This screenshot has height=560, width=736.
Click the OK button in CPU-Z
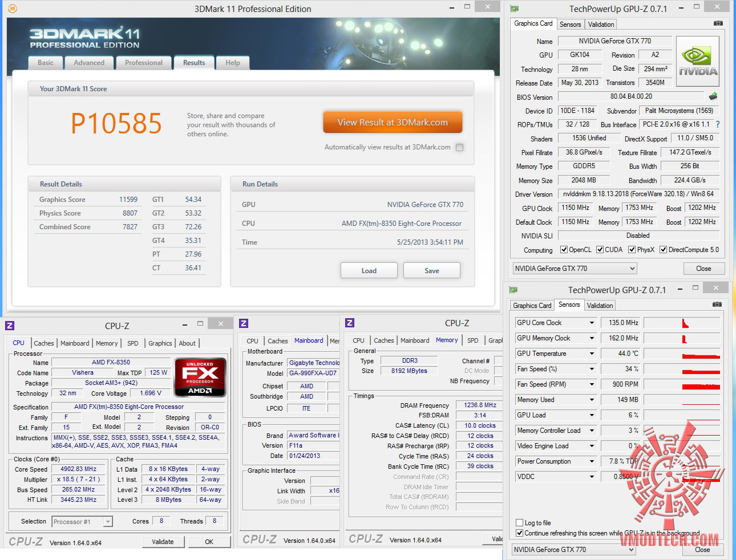pos(209,542)
